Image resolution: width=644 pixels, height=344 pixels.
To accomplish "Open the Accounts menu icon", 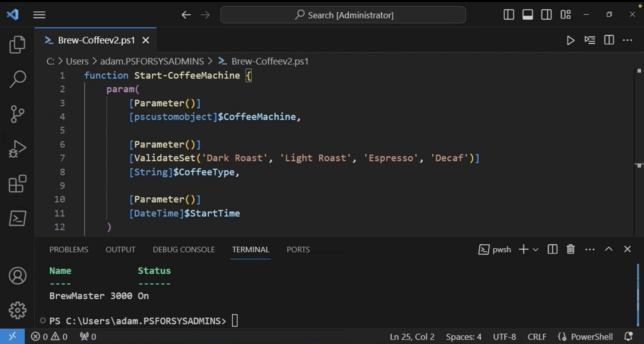I will (x=17, y=276).
